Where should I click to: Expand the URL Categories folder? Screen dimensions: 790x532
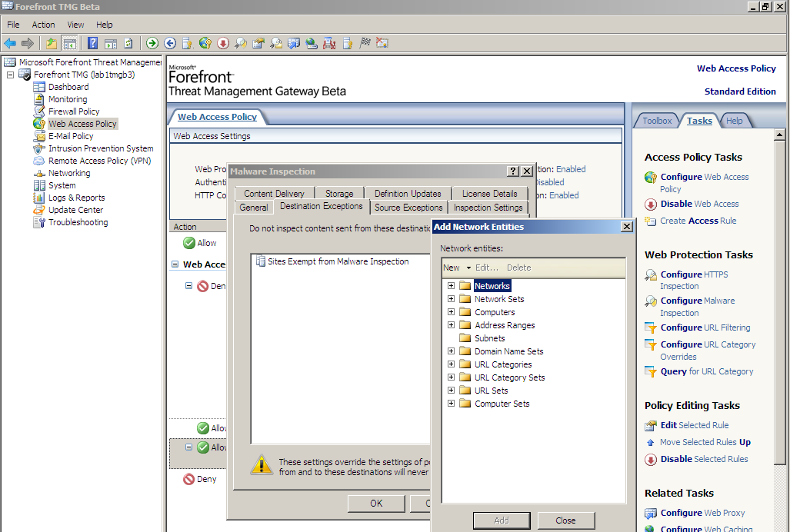pos(451,364)
